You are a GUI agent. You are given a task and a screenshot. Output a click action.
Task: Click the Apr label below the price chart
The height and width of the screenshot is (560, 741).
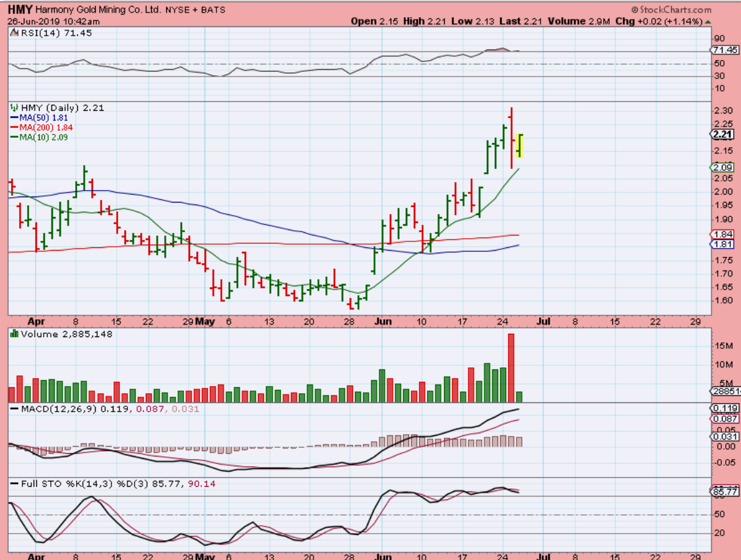pos(36,321)
